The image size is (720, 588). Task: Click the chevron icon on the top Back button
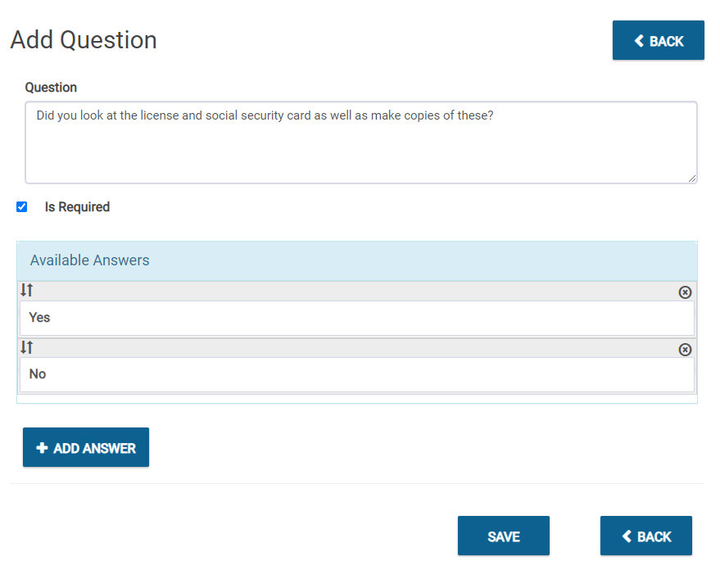tap(638, 39)
